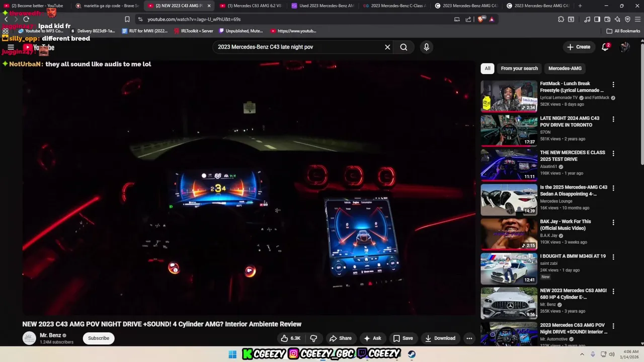Image resolution: width=644 pixels, height=362 pixels.
Task: Open options menu for FattMack Lunch Break video
Action: pyautogui.click(x=613, y=84)
